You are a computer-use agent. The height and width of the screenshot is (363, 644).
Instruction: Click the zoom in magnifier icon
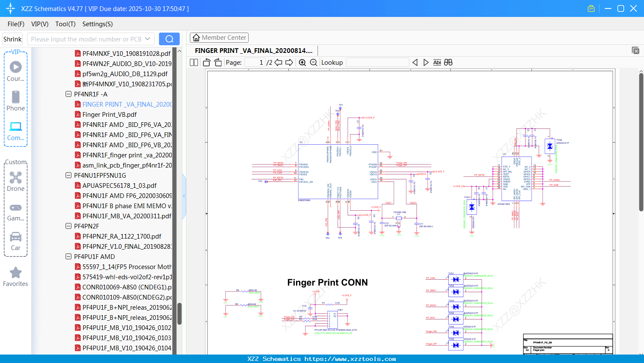(x=302, y=63)
